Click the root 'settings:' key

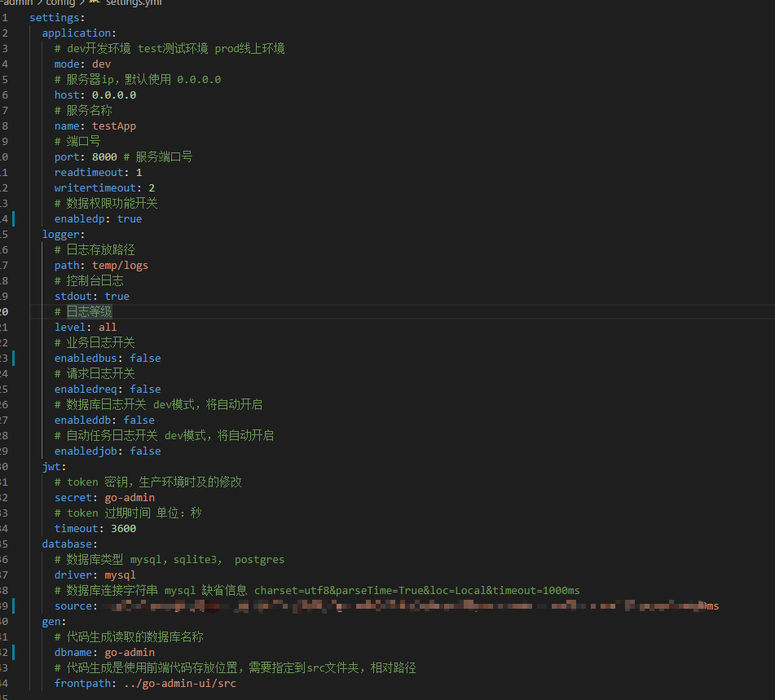57,18
